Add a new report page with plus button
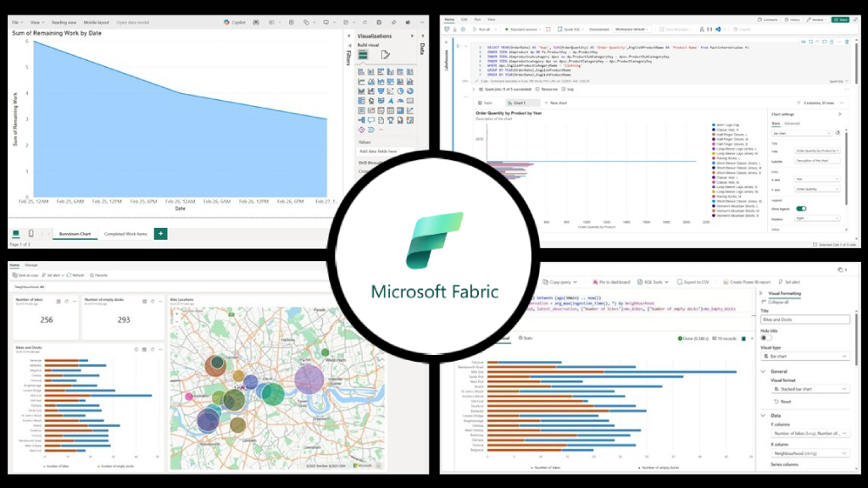 click(160, 234)
